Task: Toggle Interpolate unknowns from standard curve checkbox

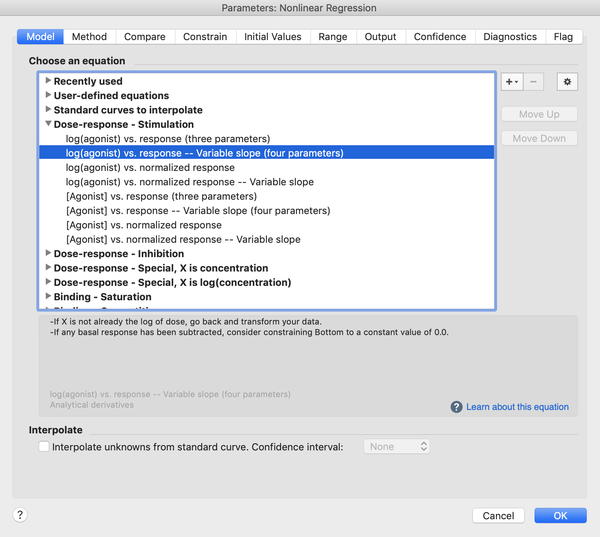Action: click(44, 447)
